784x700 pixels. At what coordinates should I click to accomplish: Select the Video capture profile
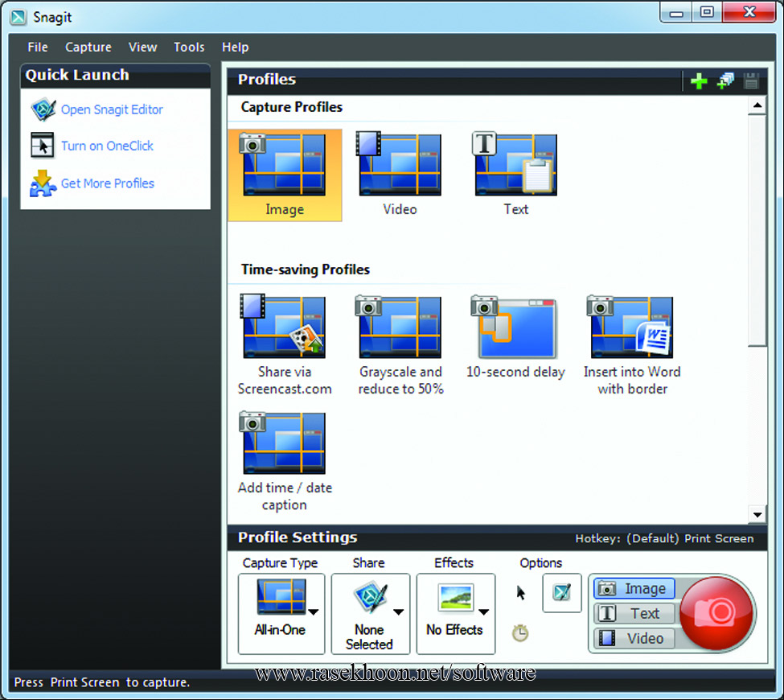pyautogui.click(x=400, y=165)
